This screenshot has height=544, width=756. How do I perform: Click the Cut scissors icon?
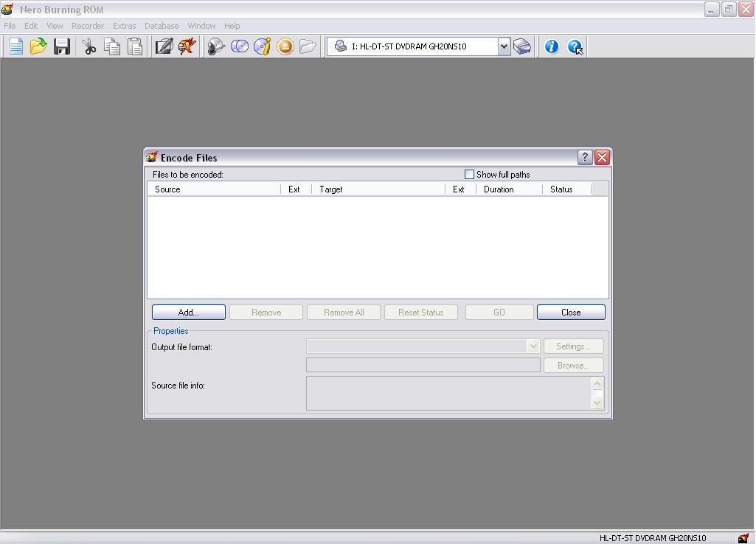tap(89, 46)
